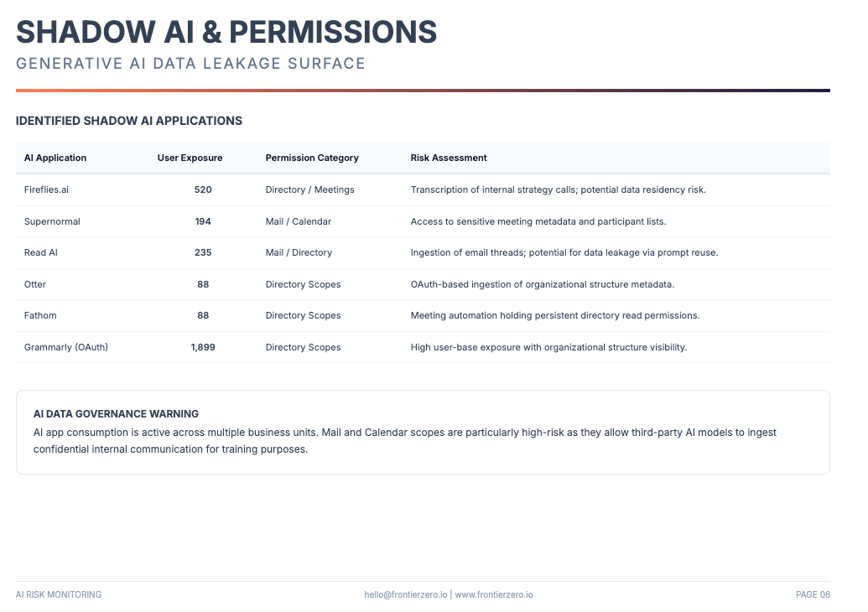Click the AI Data Governance Warning heading
The image size is (868, 612).
point(116,413)
